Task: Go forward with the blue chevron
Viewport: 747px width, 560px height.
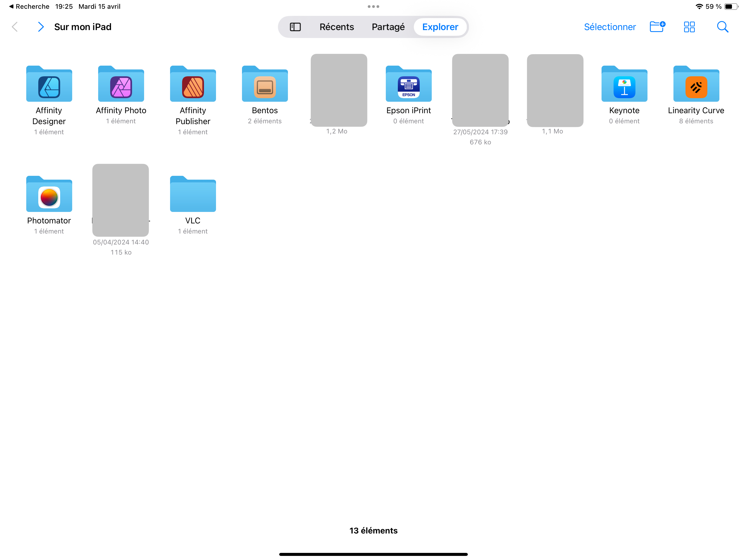Action: (40, 27)
